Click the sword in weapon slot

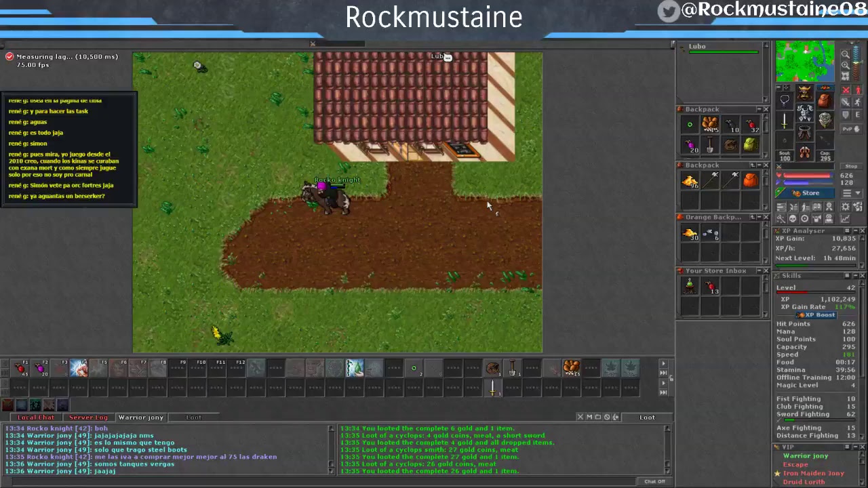coord(784,121)
